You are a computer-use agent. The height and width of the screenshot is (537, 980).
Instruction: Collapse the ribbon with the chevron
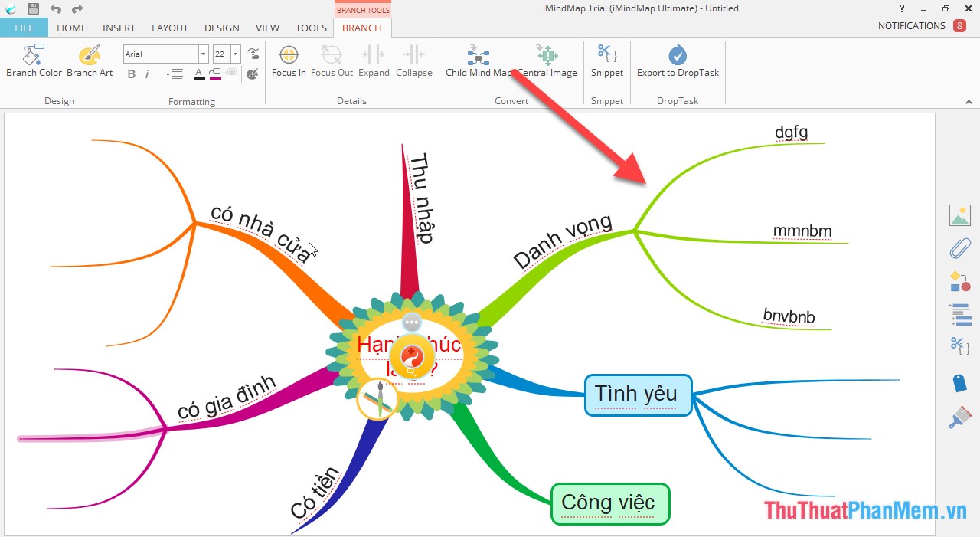point(969,100)
